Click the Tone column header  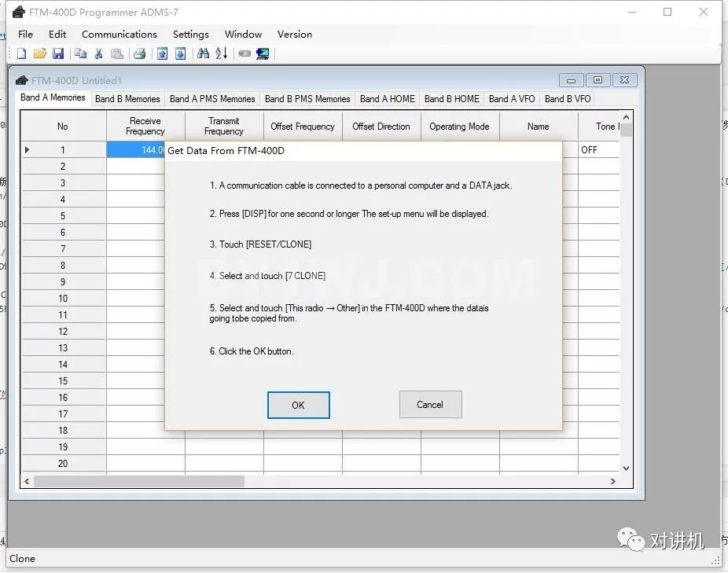(x=599, y=126)
